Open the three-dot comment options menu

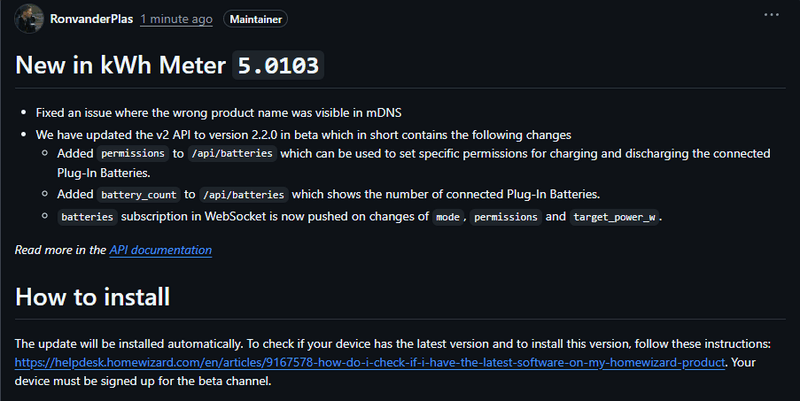point(771,16)
